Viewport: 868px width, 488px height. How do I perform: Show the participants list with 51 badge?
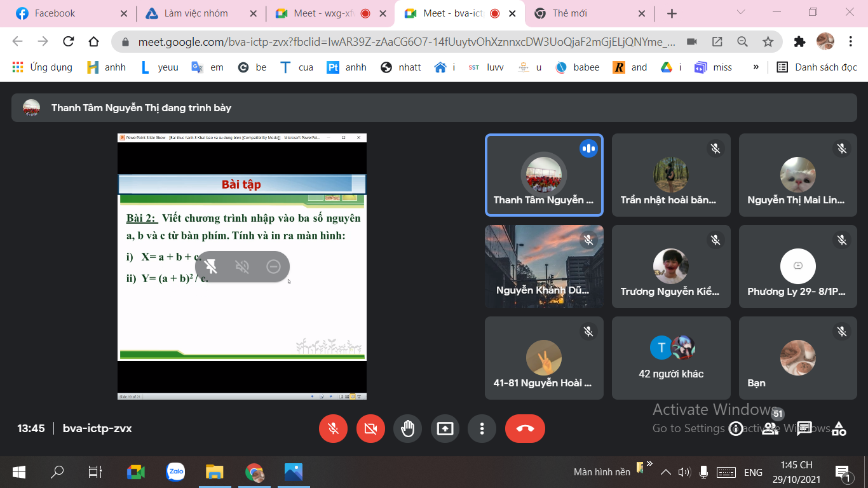point(770,429)
